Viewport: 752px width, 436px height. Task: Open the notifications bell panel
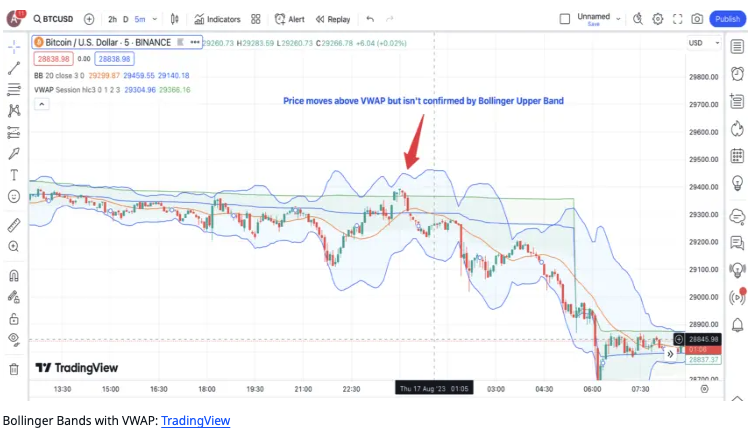pos(737,325)
